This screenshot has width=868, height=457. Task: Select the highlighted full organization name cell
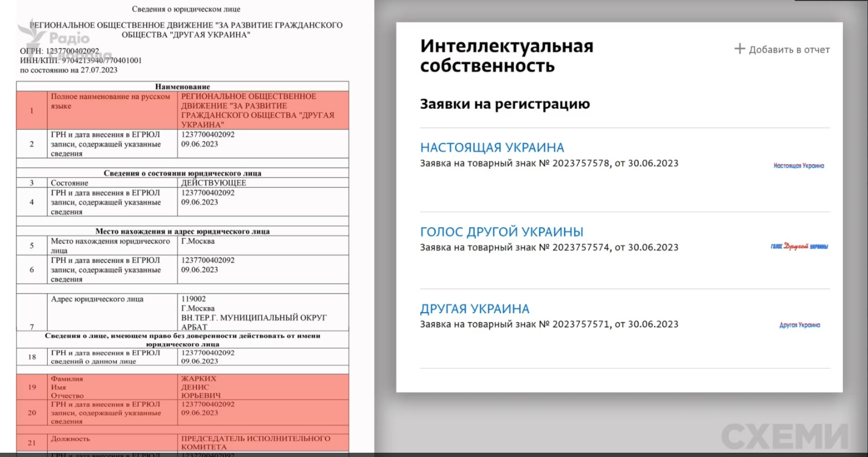click(264, 111)
